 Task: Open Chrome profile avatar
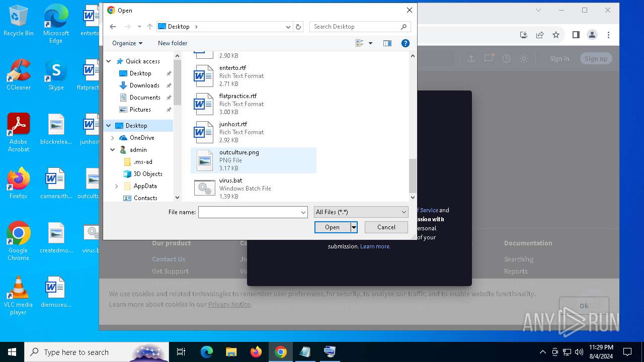tap(592, 35)
